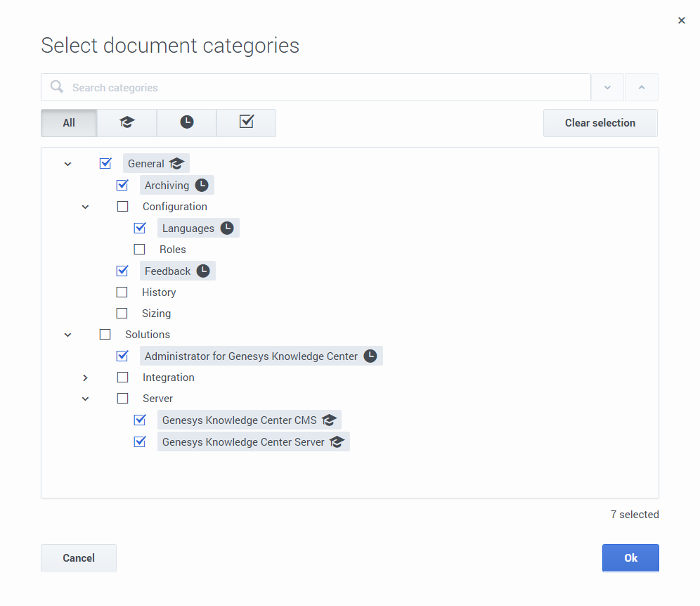Confirm with the Ok button

pos(630,557)
